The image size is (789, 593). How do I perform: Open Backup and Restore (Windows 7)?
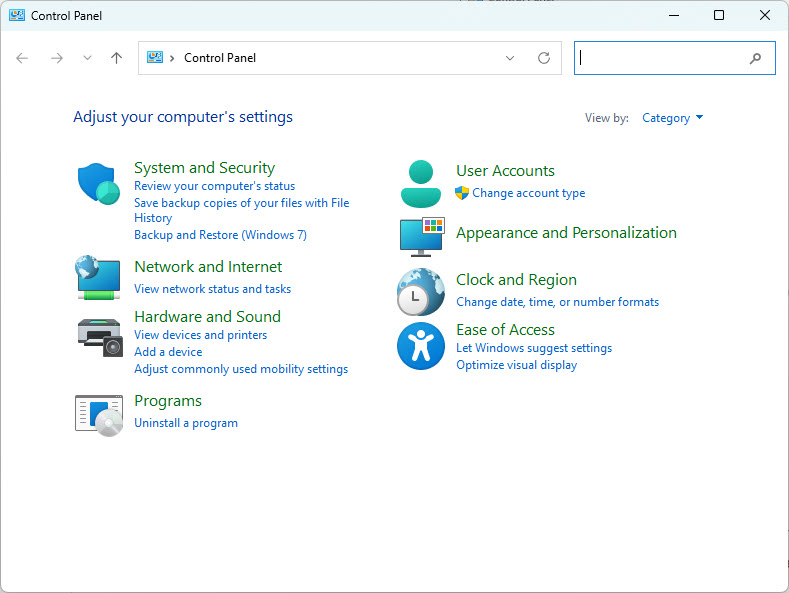[220, 235]
